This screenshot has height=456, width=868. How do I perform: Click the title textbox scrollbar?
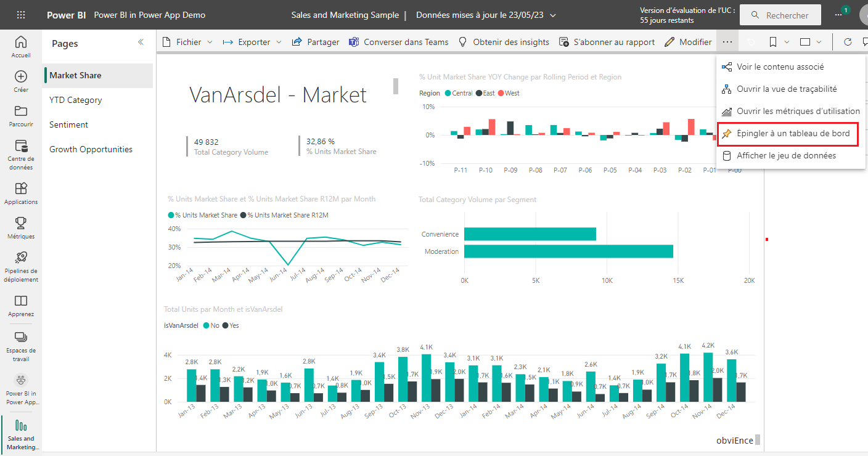(396, 86)
